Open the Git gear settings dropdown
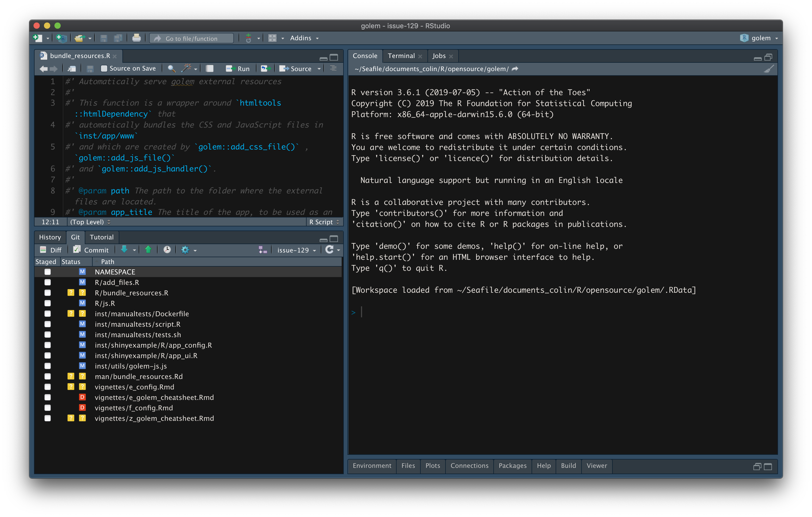Viewport: 812px width, 517px height. click(x=187, y=250)
